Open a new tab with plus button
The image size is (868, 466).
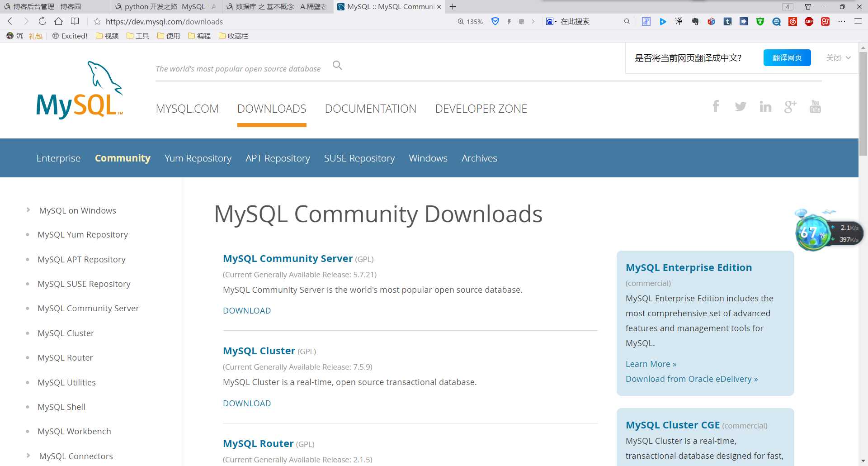(453, 6)
